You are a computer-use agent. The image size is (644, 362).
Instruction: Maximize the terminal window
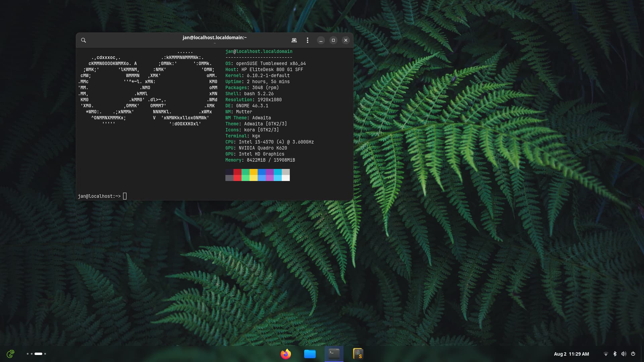[333, 40]
